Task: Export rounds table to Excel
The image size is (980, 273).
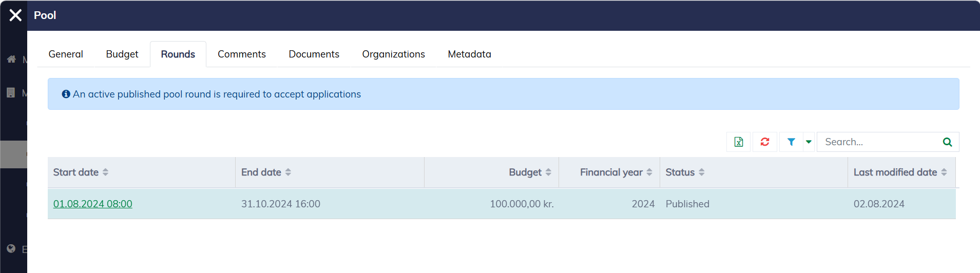Action: tap(738, 142)
